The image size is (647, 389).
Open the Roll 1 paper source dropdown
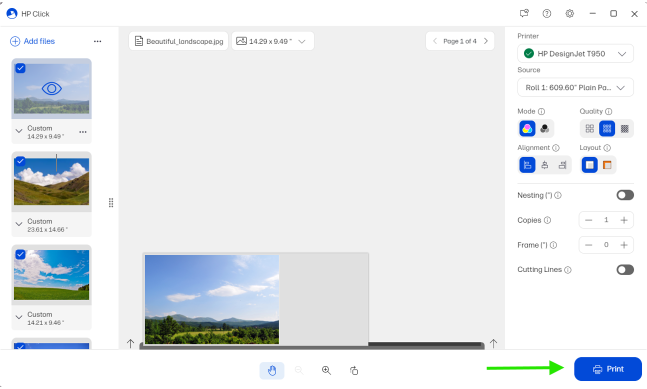[575, 87]
